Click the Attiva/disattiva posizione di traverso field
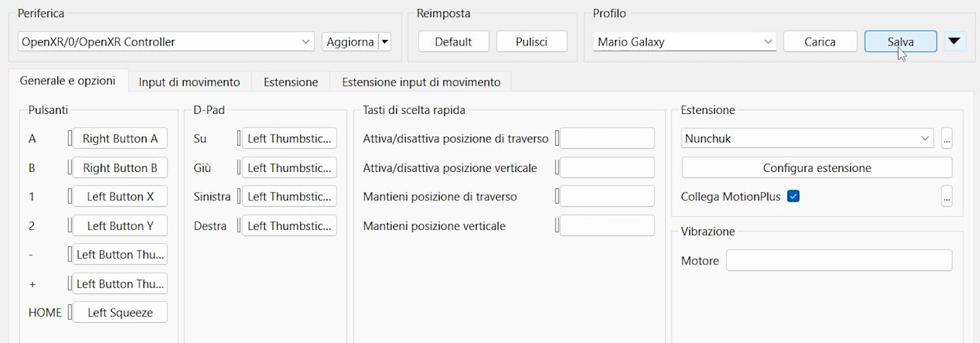Image resolution: width=980 pixels, height=343 pixels. tap(607, 139)
